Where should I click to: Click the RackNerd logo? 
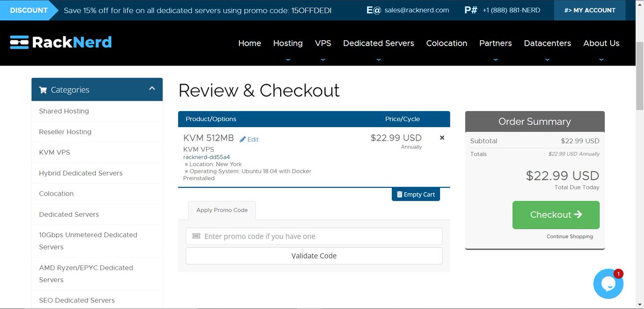coord(61,42)
